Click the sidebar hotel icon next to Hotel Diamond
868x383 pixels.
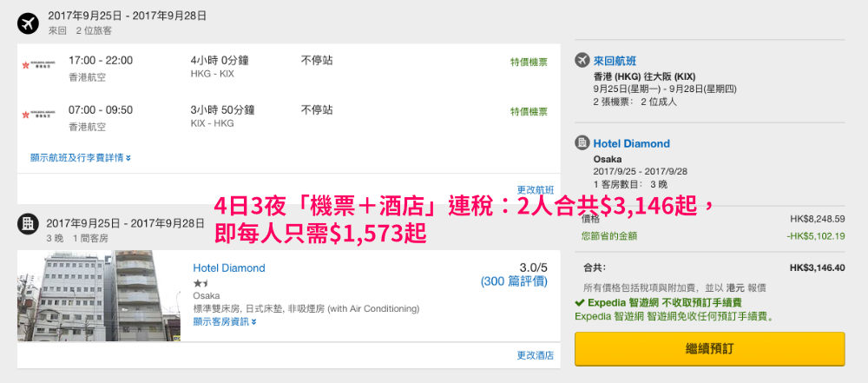click(x=582, y=143)
